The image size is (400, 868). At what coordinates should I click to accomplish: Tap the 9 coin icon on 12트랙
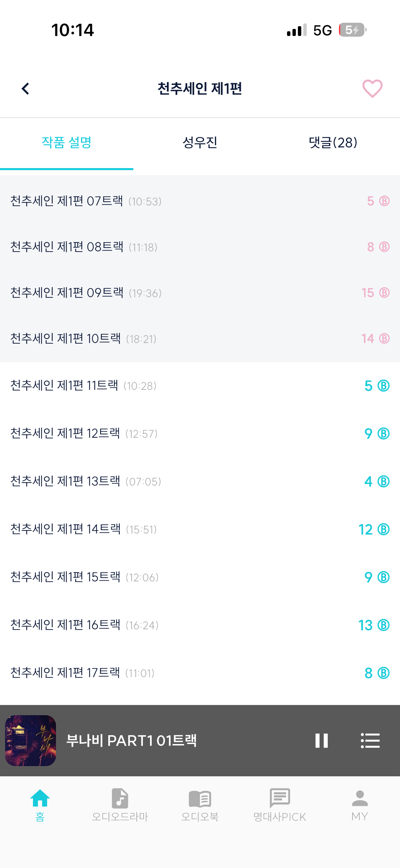tap(383, 434)
